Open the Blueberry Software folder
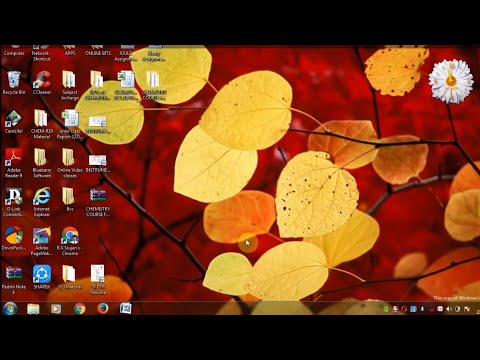This screenshot has height=360, width=480. 42,163
